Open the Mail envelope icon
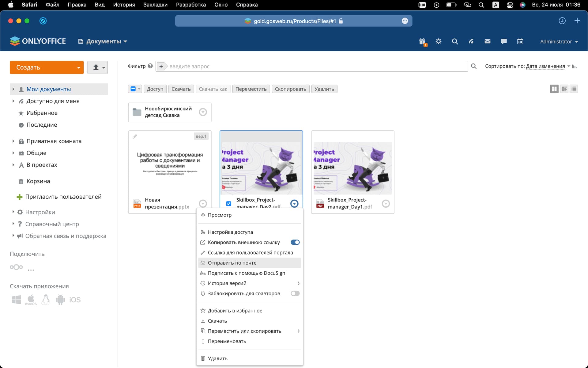The image size is (588, 368). (x=488, y=41)
